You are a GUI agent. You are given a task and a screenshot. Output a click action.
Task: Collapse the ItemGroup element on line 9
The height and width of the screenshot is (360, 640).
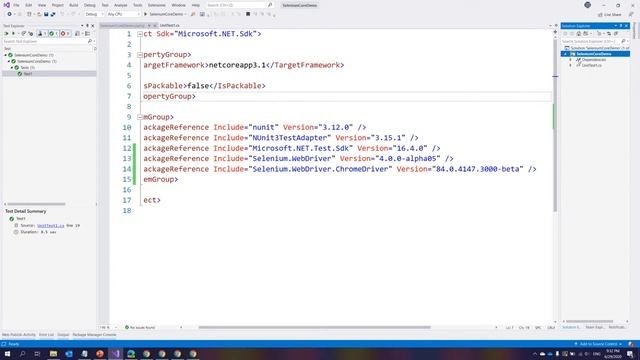coord(140,117)
